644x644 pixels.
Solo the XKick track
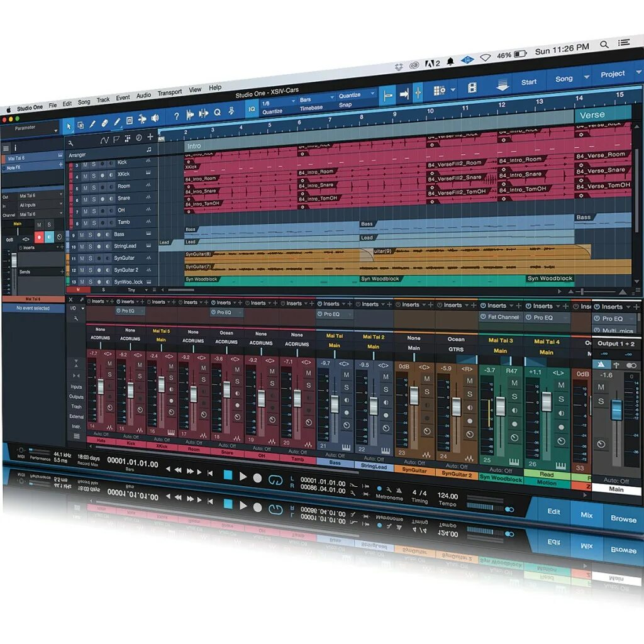pyautogui.click(x=94, y=176)
